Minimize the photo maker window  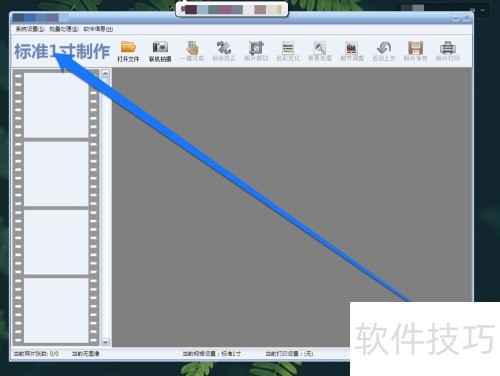click(x=456, y=18)
